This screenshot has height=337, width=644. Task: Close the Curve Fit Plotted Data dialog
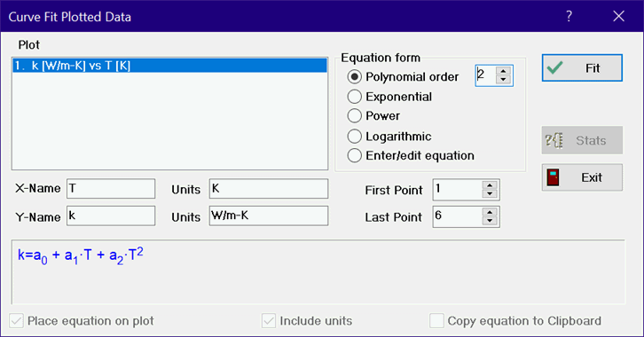(618, 17)
